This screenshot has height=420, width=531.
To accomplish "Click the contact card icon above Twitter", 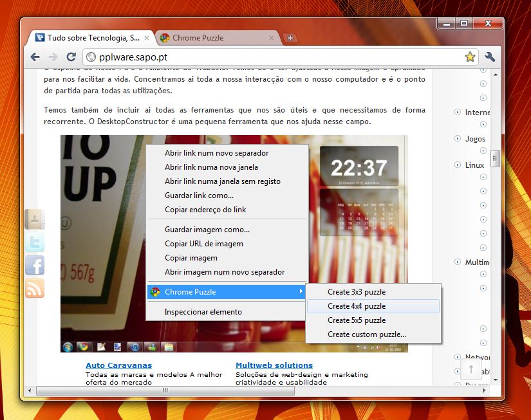I will (35, 219).
